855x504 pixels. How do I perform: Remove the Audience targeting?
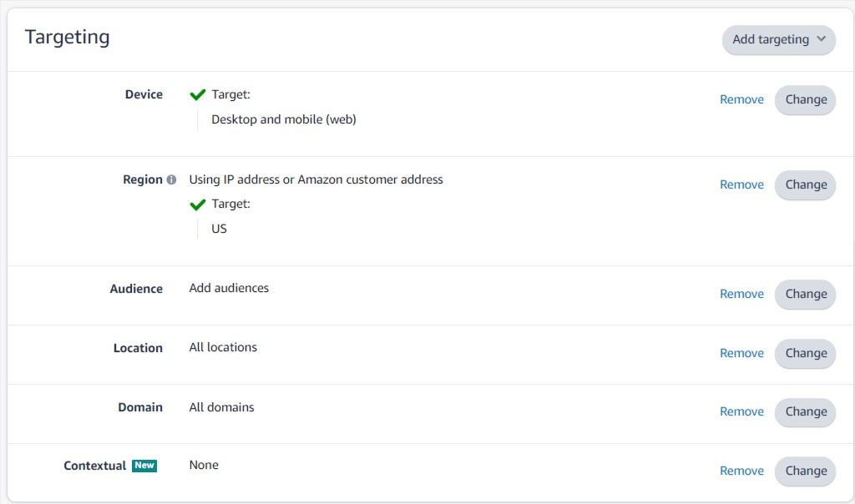pos(741,294)
